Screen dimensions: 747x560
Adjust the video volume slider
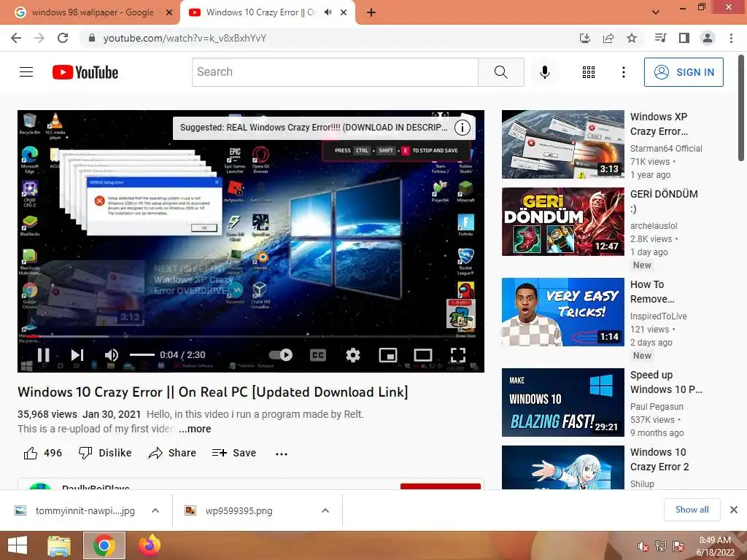coord(142,355)
